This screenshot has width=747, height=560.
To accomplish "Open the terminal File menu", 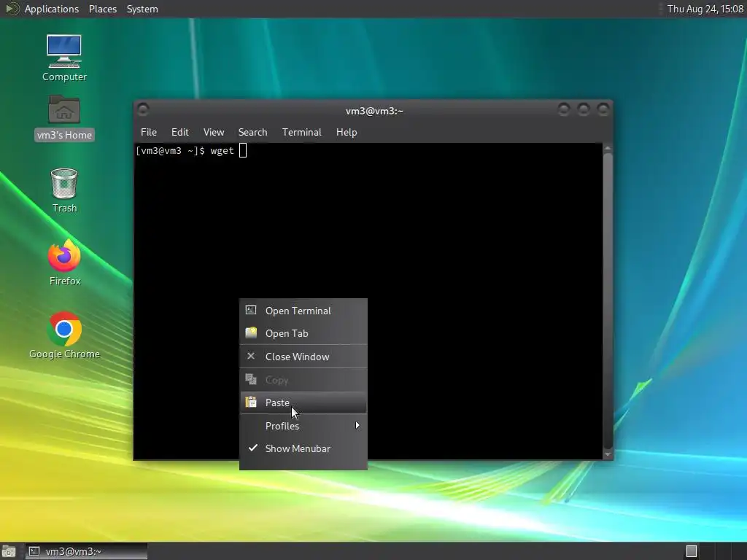I will click(x=149, y=132).
